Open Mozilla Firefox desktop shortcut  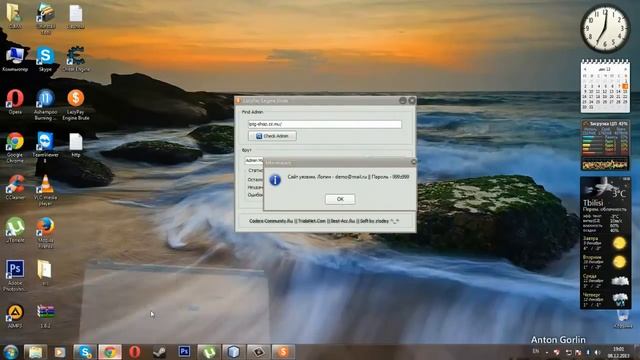pyautogui.click(x=45, y=233)
